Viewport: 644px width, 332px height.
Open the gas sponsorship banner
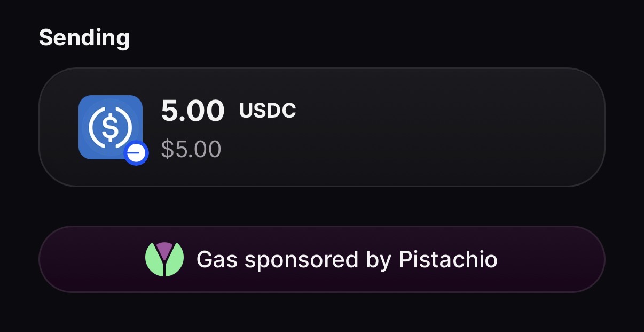coord(321,259)
